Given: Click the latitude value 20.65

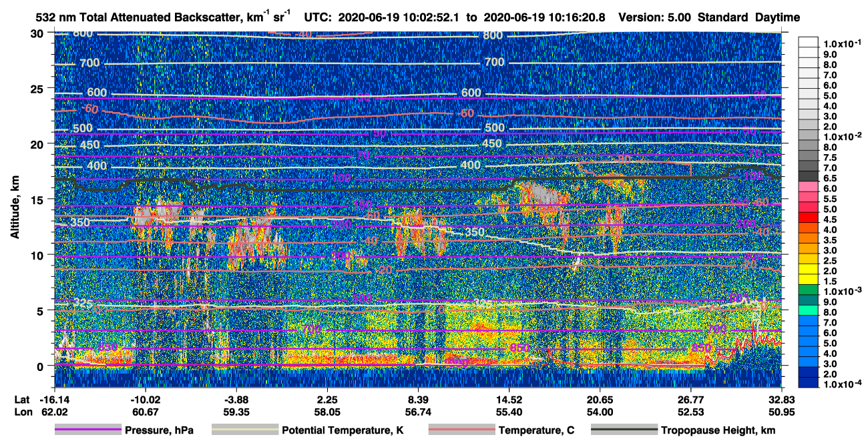Looking at the screenshot, I should pos(600,399).
